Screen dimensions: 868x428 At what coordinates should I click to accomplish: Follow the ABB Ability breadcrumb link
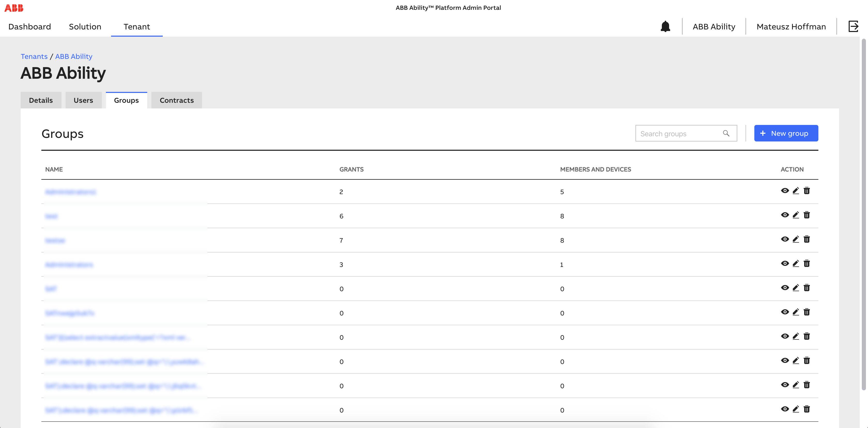coord(73,56)
